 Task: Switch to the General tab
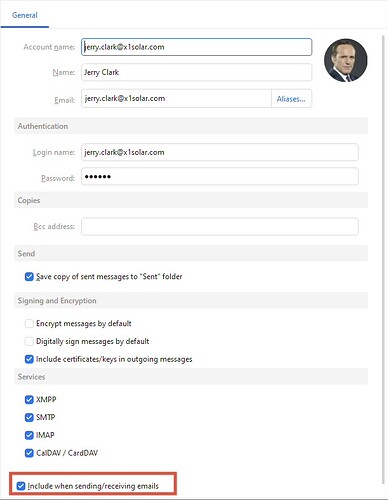(x=25, y=15)
